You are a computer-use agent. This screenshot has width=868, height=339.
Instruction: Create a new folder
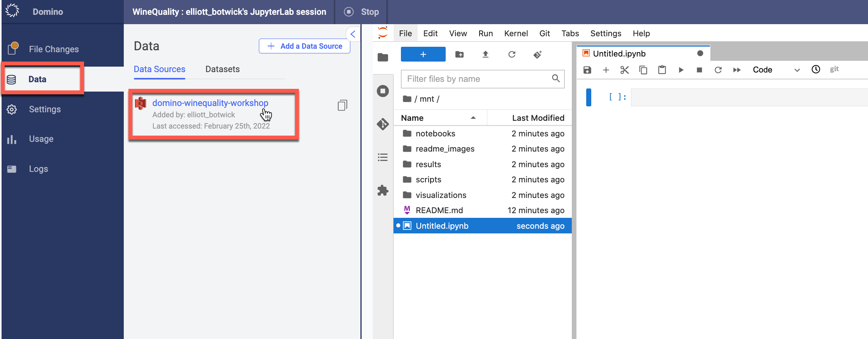click(x=460, y=55)
